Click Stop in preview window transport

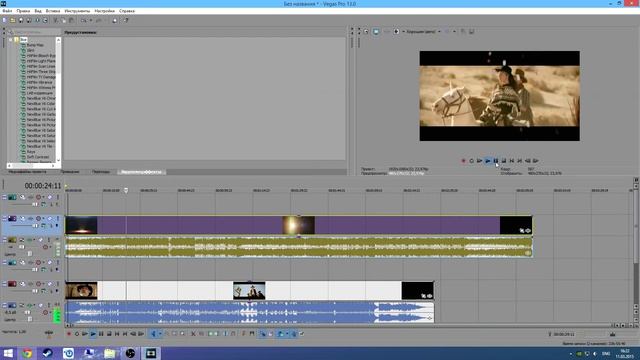point(504,161)
